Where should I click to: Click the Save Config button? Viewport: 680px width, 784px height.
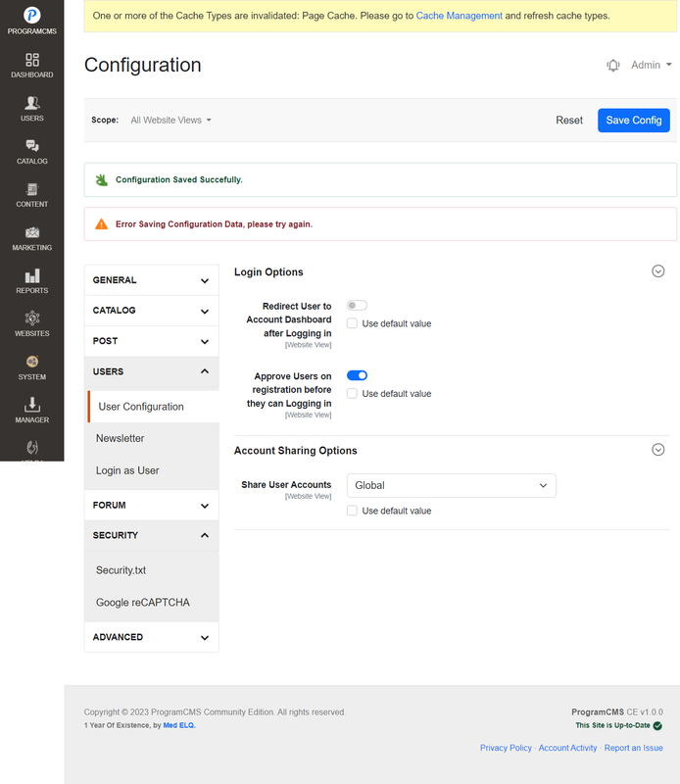point(634,121)
